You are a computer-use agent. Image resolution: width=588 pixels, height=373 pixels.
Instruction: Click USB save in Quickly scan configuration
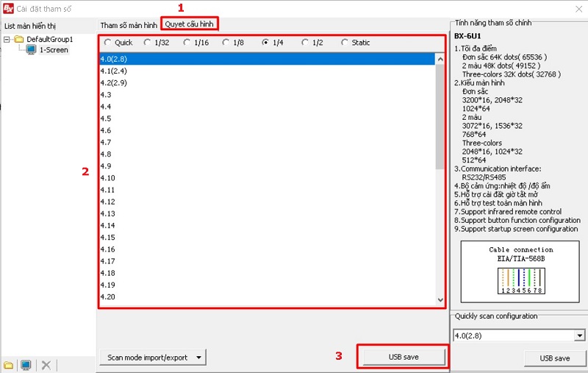(x=555, y=358)
